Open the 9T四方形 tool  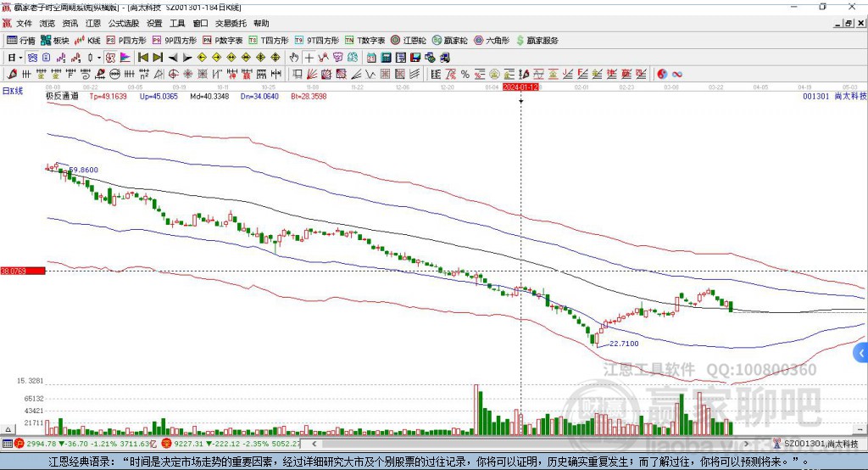pyautogui.click(x=317, y=41)
